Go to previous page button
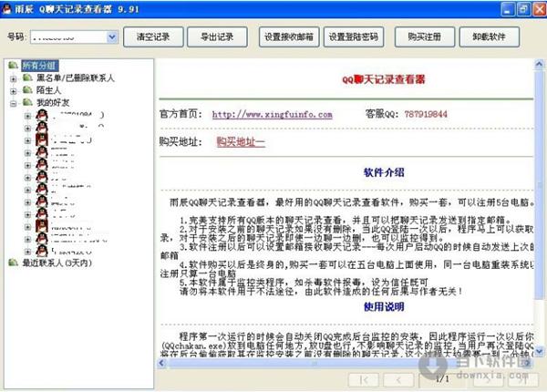547x392 pixels. tap(398, 380)
